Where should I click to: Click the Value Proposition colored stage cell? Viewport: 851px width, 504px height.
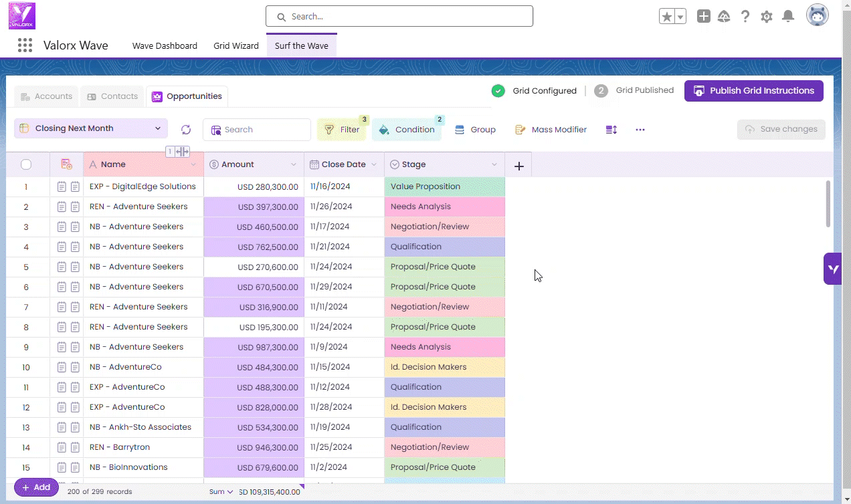[444, 186]
